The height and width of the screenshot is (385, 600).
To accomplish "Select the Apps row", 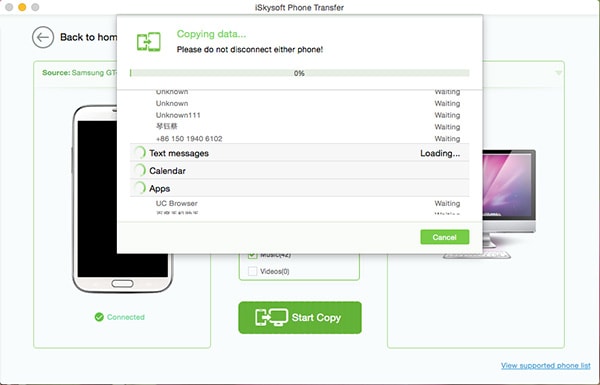I will pos(300,188).
